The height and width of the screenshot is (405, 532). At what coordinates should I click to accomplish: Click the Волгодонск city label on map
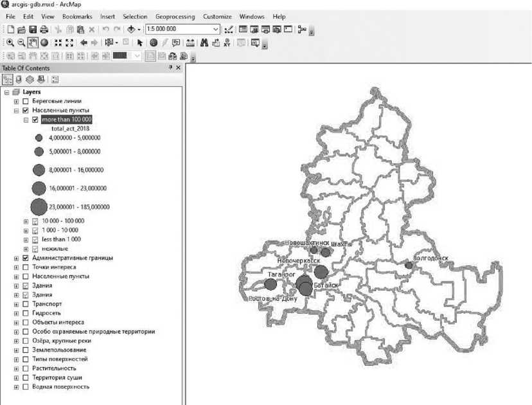coord(430,258)
